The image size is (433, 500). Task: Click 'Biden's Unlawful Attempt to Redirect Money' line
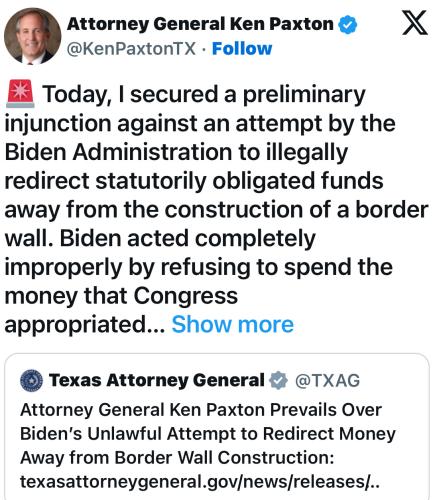click(208, 434)
